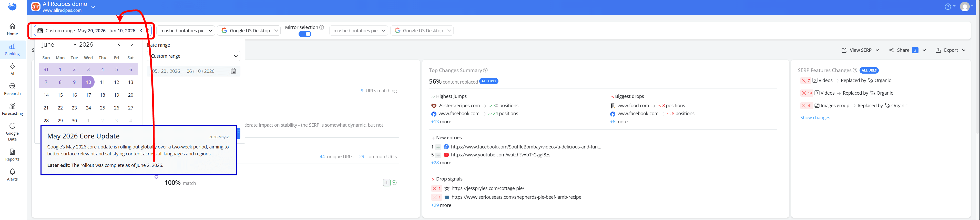The width and height of the screenshot is (980, 220).
Task: Click the Mirror selection info icon
Action: (x=321, y=27)
